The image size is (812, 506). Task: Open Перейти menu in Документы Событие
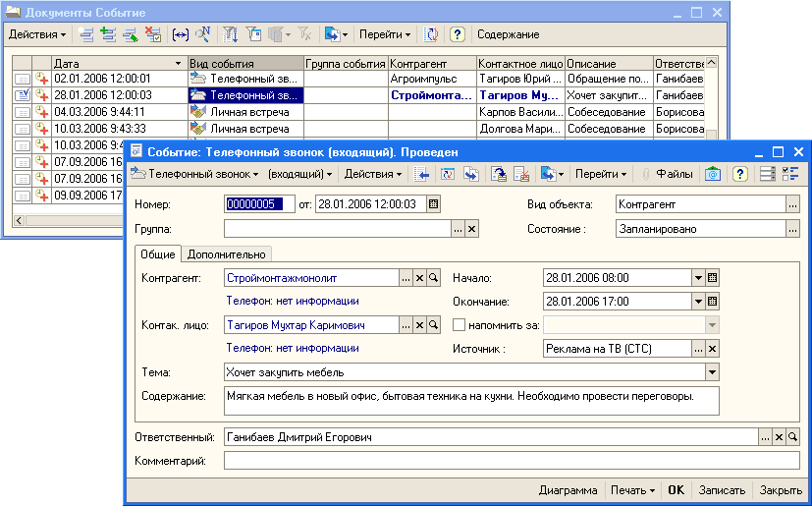(385, 34)
